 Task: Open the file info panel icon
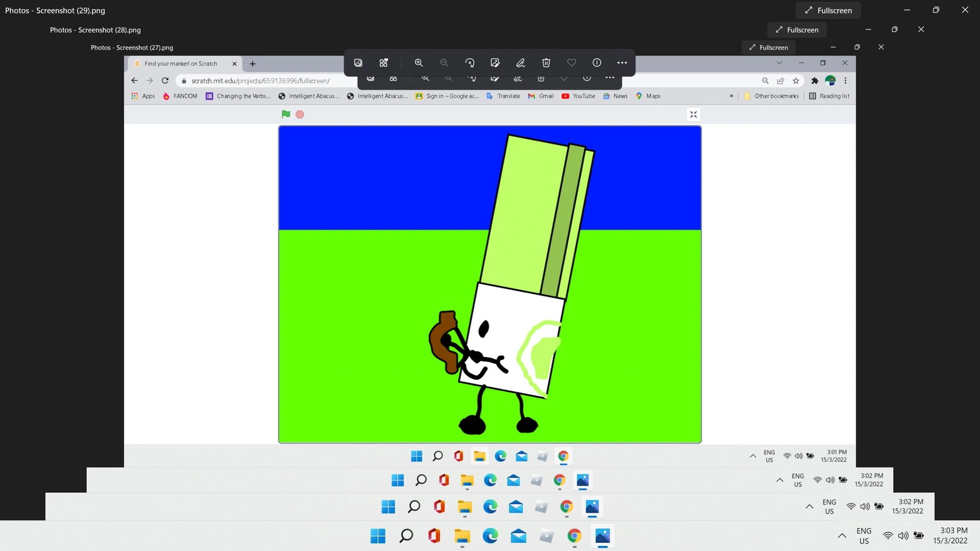[x=597, y=63]
